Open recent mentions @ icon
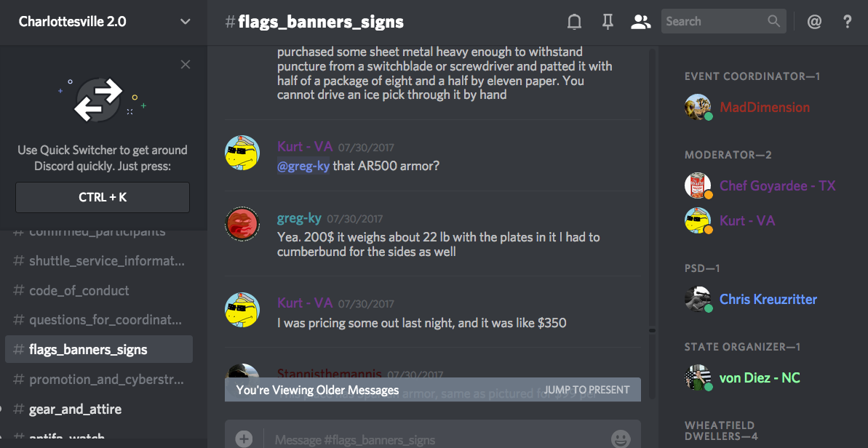868x448 pixels. point(814,22)
